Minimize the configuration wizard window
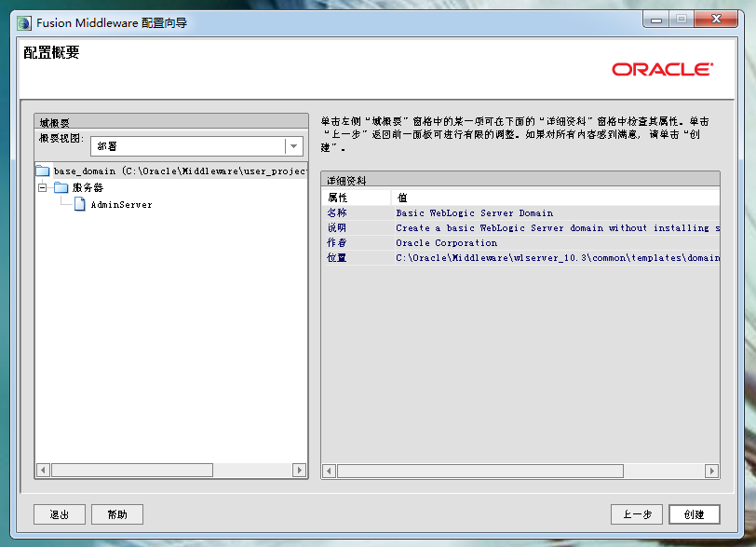Image resolution: width=756 pixels, height=547 pixels. tap(656, 20)
